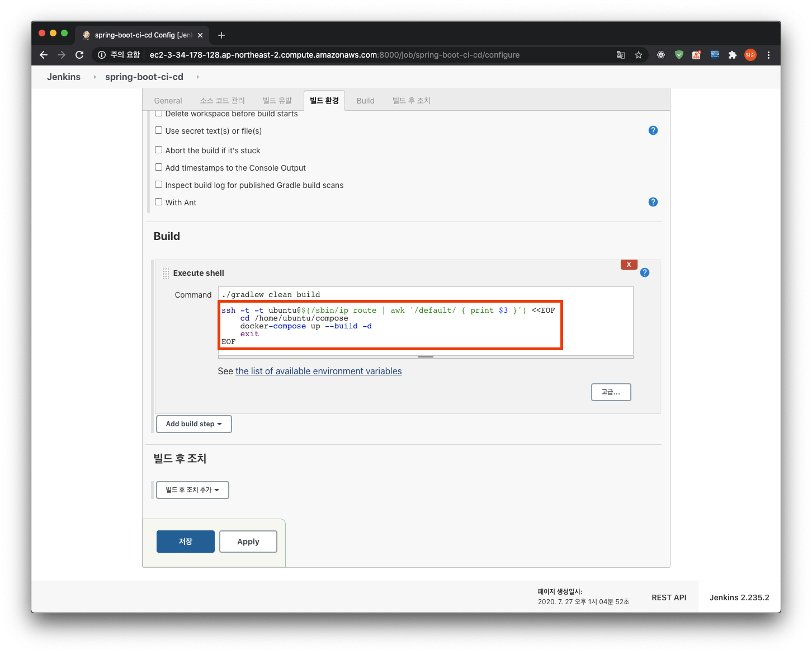Click the 빌드 후 조치 section heading
The height and width of the screenshot is (654, 812).
180,459
